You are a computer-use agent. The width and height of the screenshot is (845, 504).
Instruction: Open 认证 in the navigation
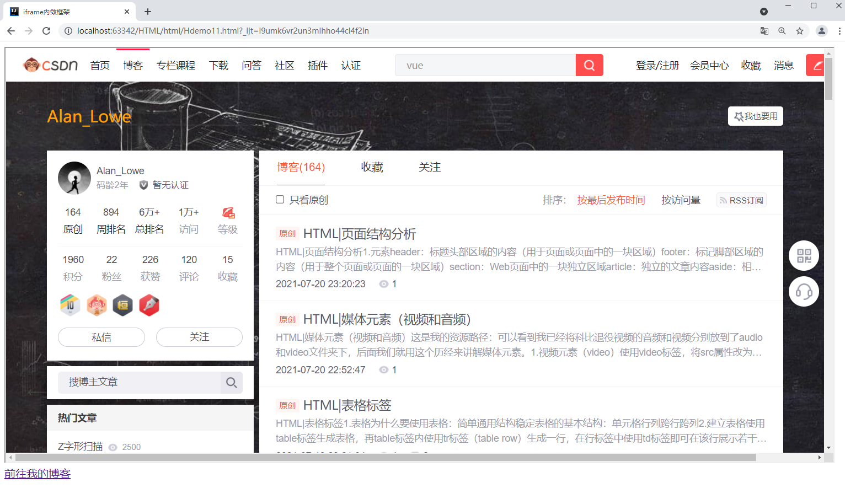click(351, 66)
